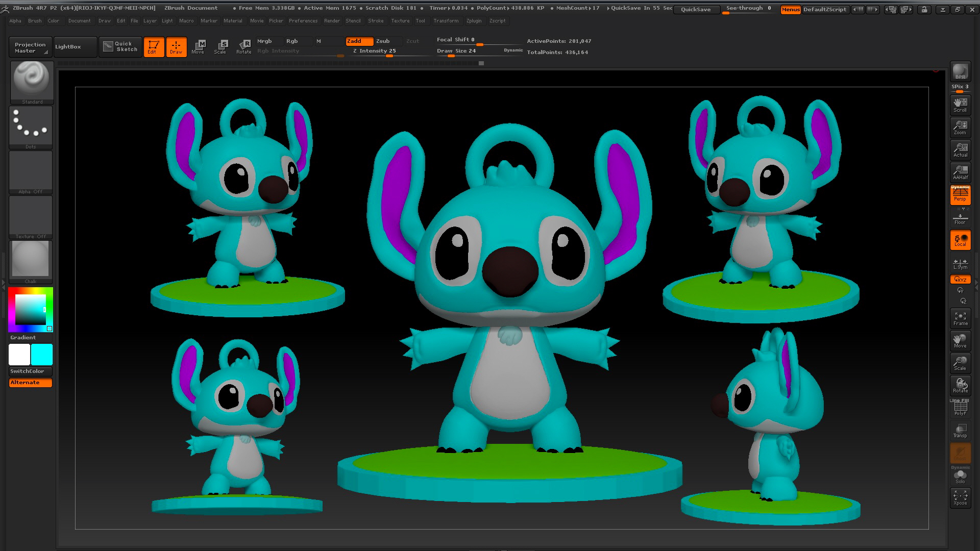Select the top-shelf Move gizmo mode
980x551 pixels.
tap(198, 47)
